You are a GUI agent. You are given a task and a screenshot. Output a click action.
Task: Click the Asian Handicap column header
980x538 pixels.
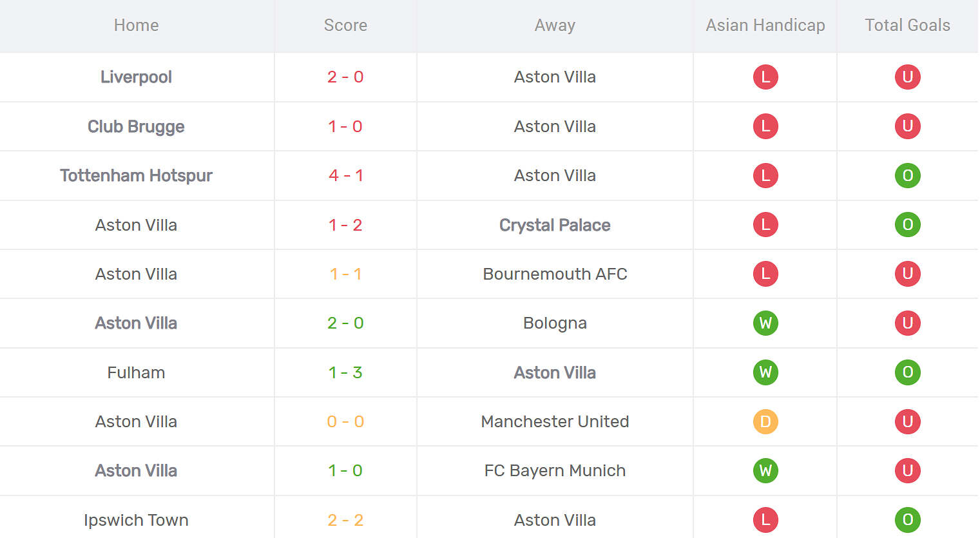765,25
